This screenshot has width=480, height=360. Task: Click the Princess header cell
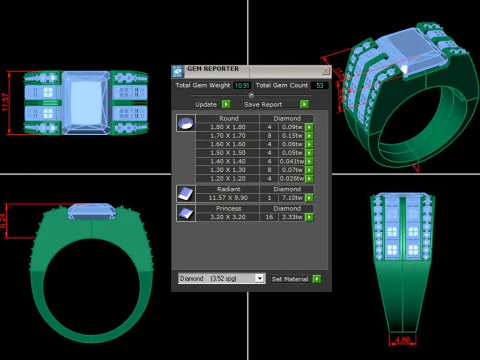point(228,209)
